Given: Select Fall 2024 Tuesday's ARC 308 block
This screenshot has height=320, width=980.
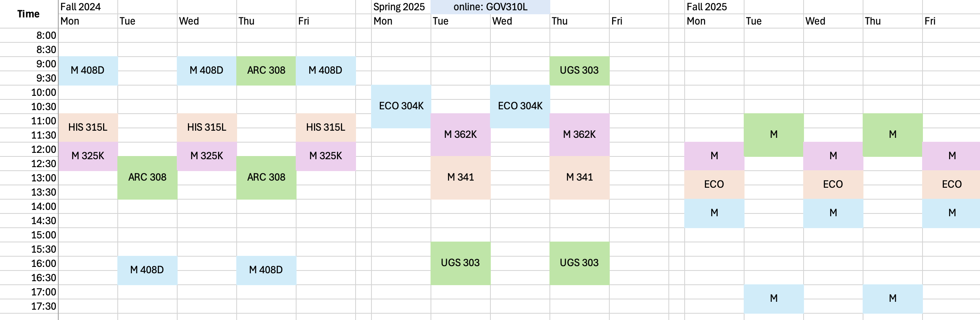Looking at the screenshot, I should pos(147,177).
